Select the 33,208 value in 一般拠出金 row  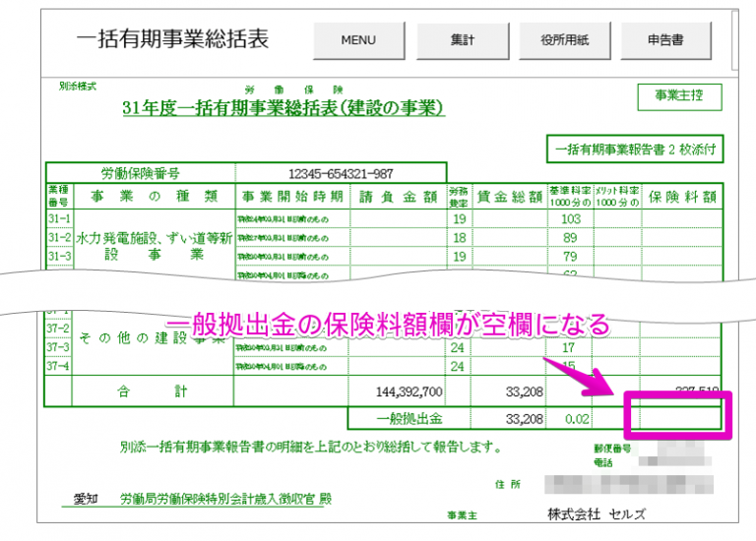pyautogui.click(x=524, y=419)
